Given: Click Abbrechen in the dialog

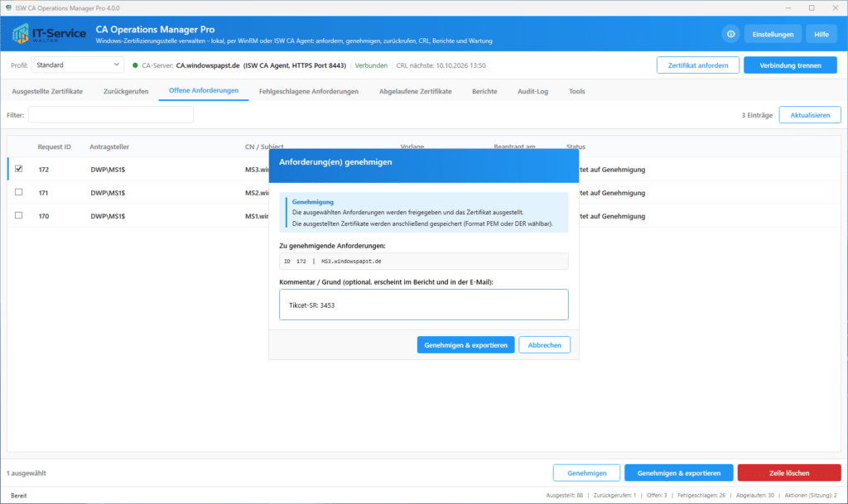Looking at the screenshot, I should point(544,344).
